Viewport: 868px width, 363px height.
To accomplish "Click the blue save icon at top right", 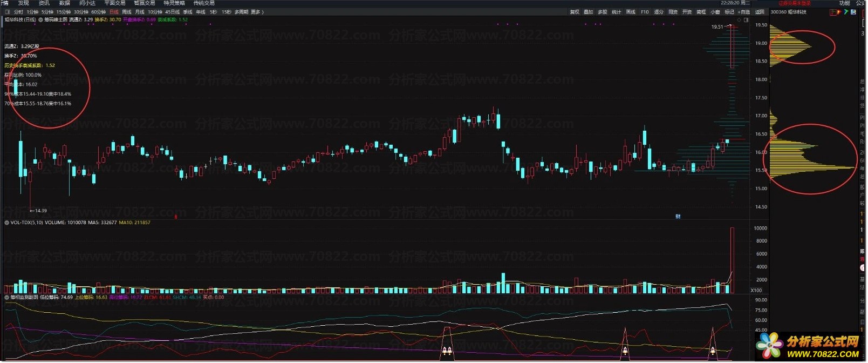I will (x=853, y=12).
